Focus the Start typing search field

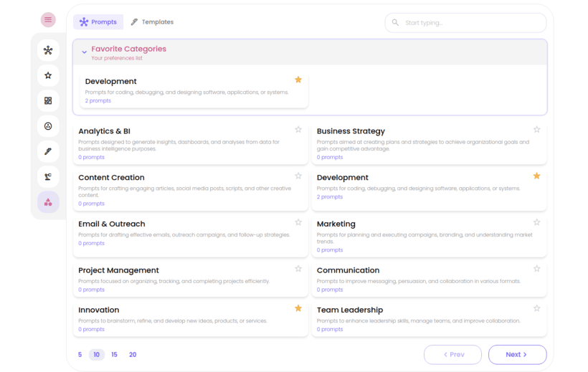pyautogui.click(x=470, y=23)
